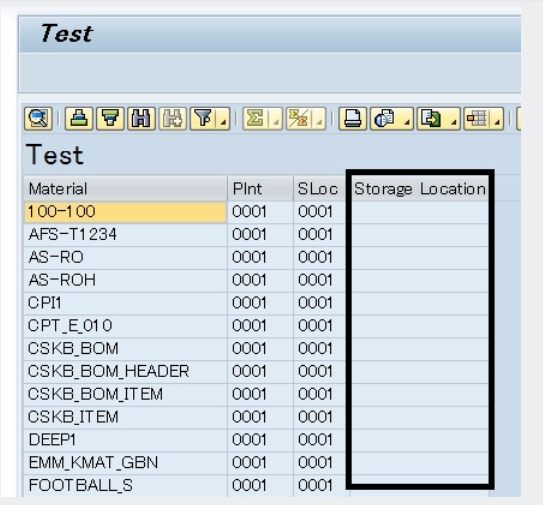Open the Choose Layout dropdown button
The height and width of the screenshot is (505, 543).
(483, 119)
